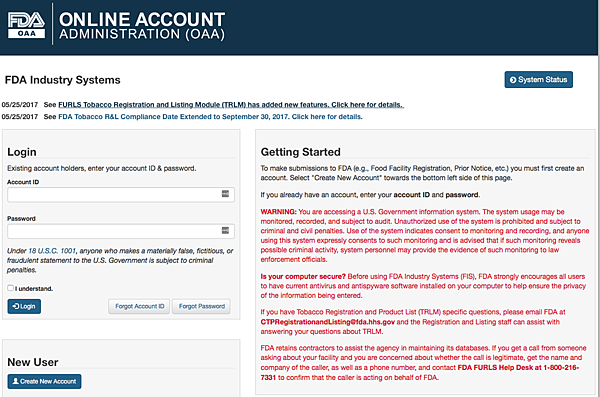This screenshot has width=600, height=397.
Task: Click the 'New User' heading
Action: pos(33,362)
